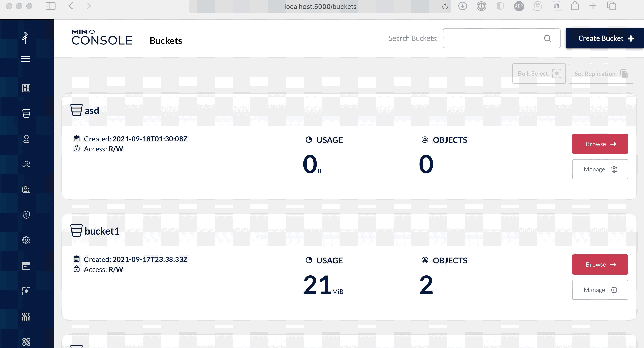The image size is (644, 348).
Task: Open IAM Policies shield icon
Action: [26, 215]
